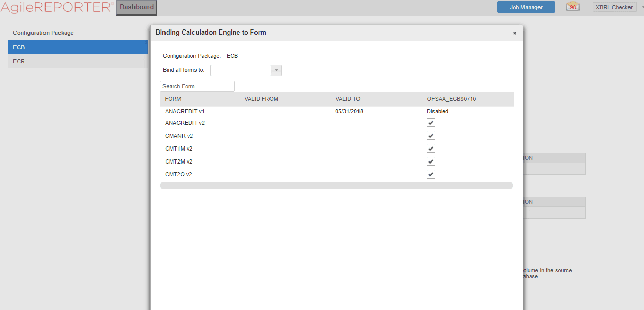Click the FORM column header
The width and height of the screenshot is (644, 310).
173,99
